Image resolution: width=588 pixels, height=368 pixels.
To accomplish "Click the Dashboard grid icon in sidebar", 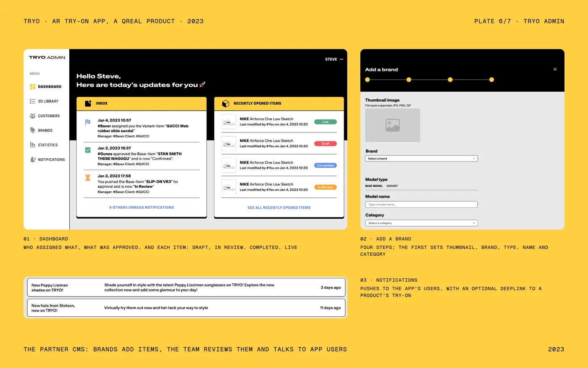I will coord(33,87).
